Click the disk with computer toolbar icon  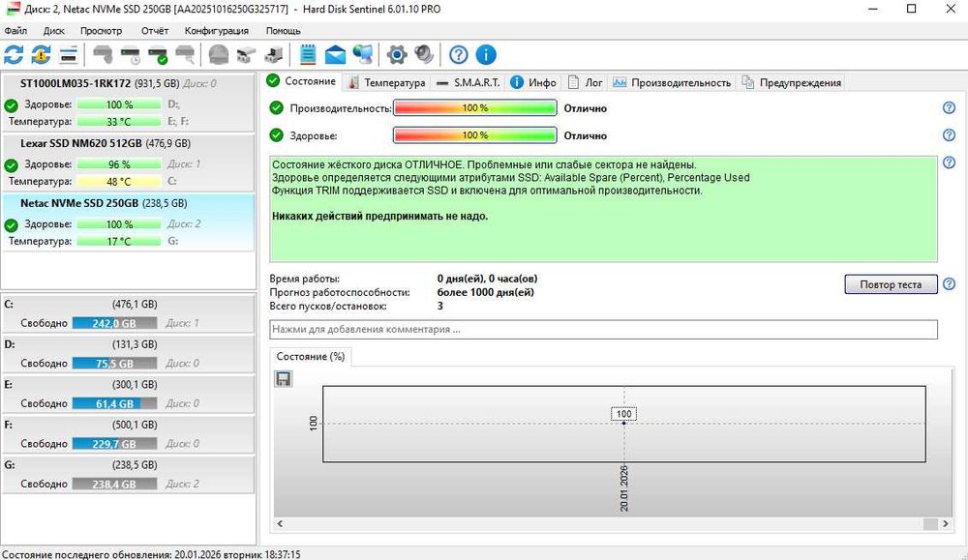[x=274, y=55]
